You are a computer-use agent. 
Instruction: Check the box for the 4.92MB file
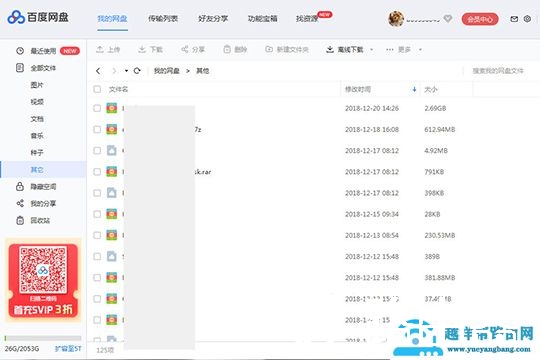pos(97,151)
